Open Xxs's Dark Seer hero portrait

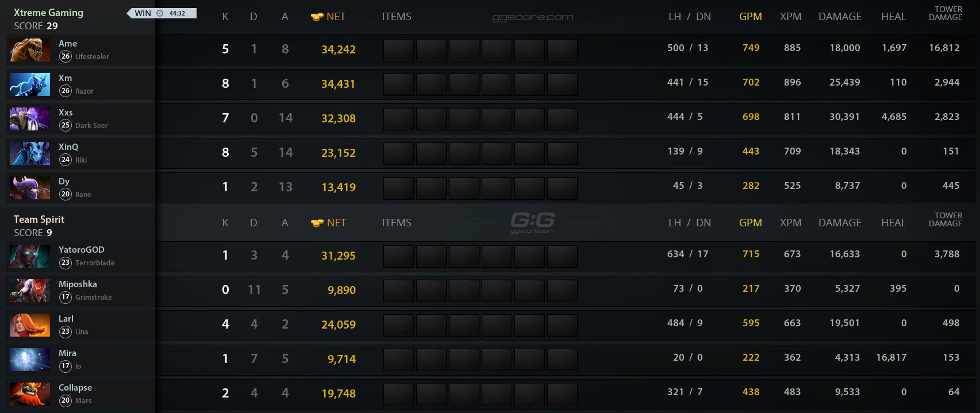[30, 119]
